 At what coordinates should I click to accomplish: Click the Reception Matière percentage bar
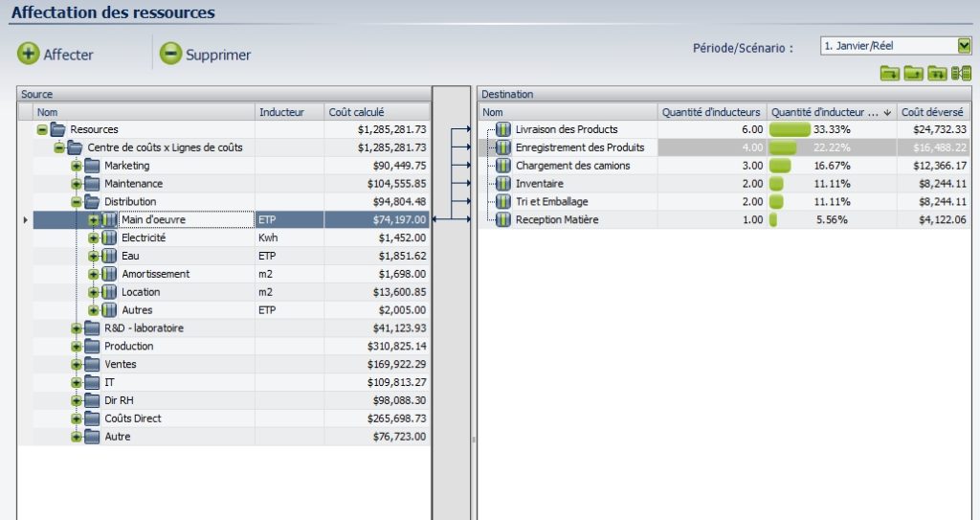pos(773,220)
